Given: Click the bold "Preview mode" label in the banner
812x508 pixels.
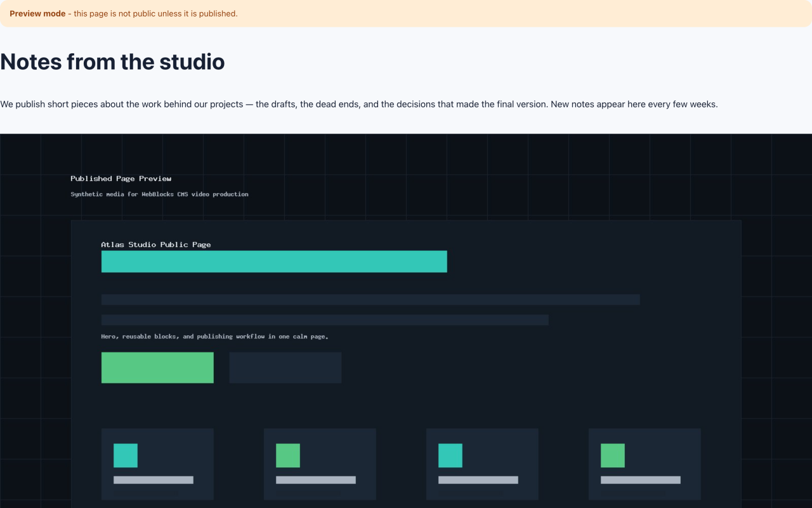Looking at the screenshot, I should [37, 13].
